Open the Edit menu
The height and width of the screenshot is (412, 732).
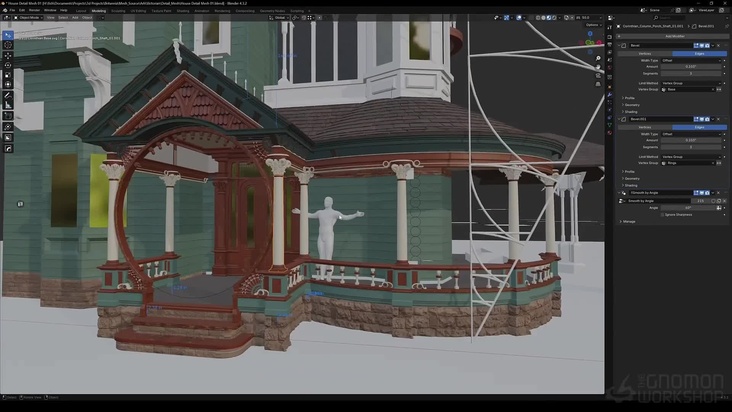[x=22, y=10]
